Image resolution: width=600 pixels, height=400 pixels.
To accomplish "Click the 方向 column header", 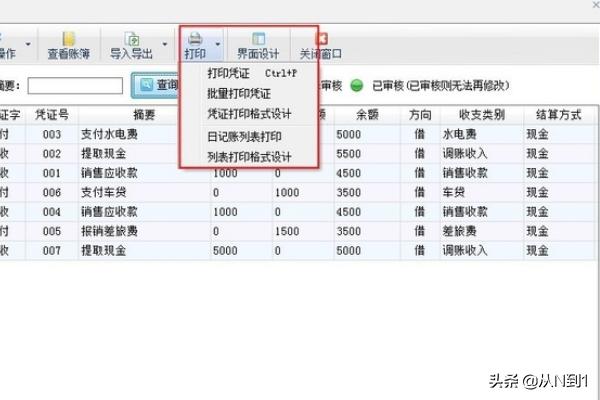I will [420, 114].
